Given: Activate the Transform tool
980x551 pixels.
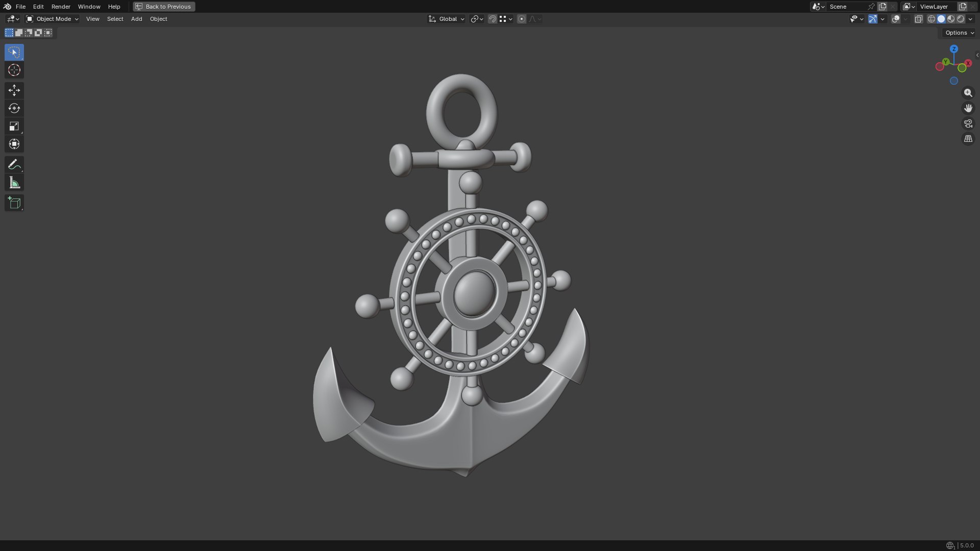Looking at the screenshot, I should (14, 144).
